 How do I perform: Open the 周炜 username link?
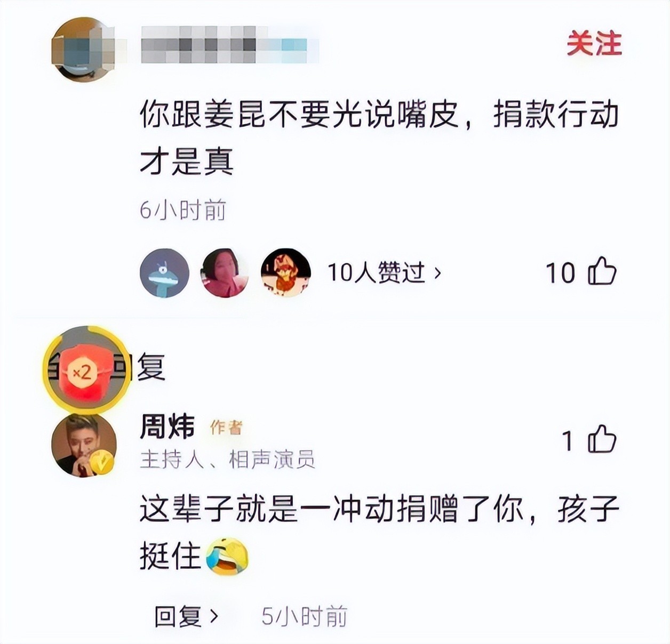(x=167, y=426)
